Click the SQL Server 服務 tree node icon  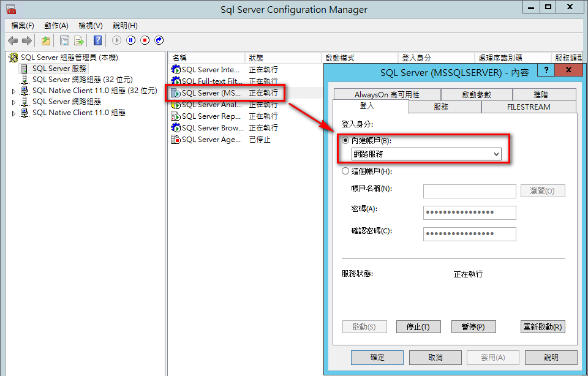coord(24,69)
